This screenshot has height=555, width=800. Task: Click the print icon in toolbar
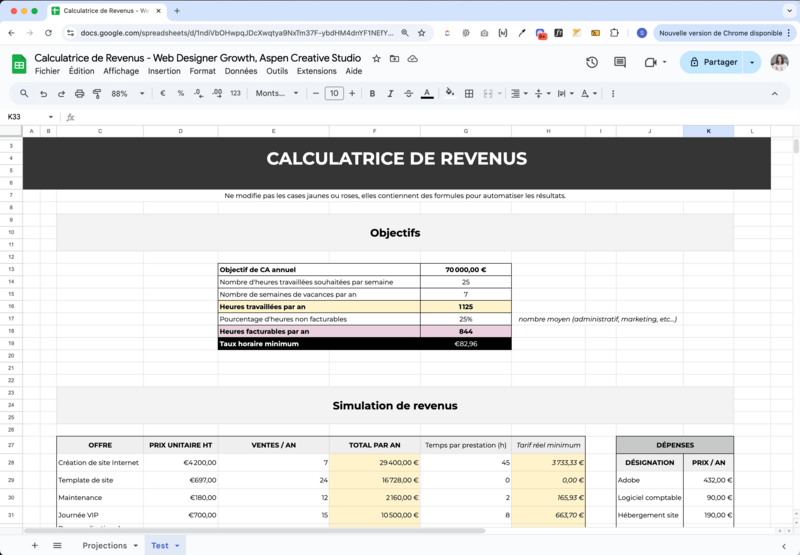pos(79,93)
